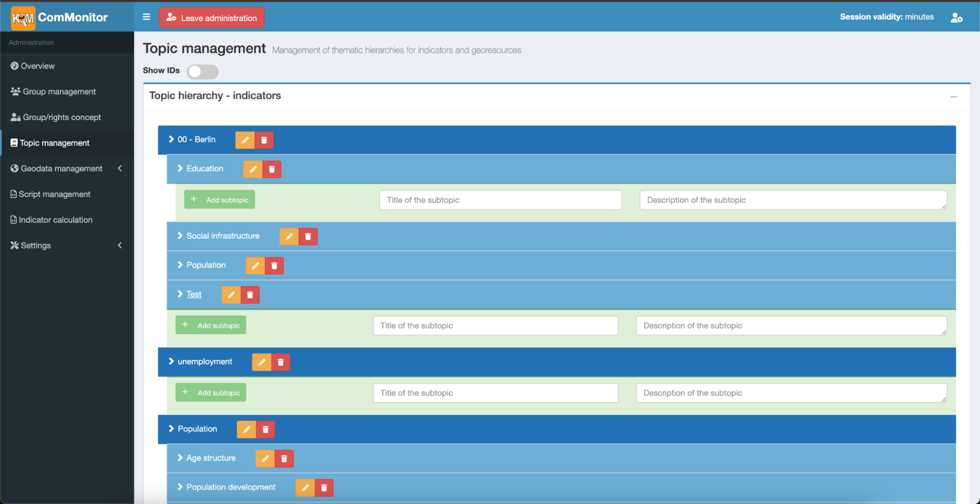Click Add subtopic button under Education

220,200
